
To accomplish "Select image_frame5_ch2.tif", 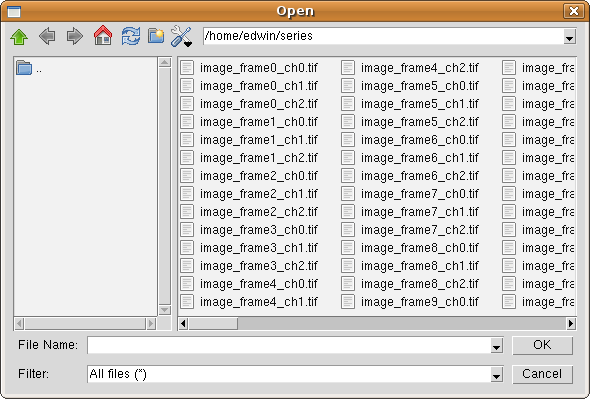I will (420, 122).
